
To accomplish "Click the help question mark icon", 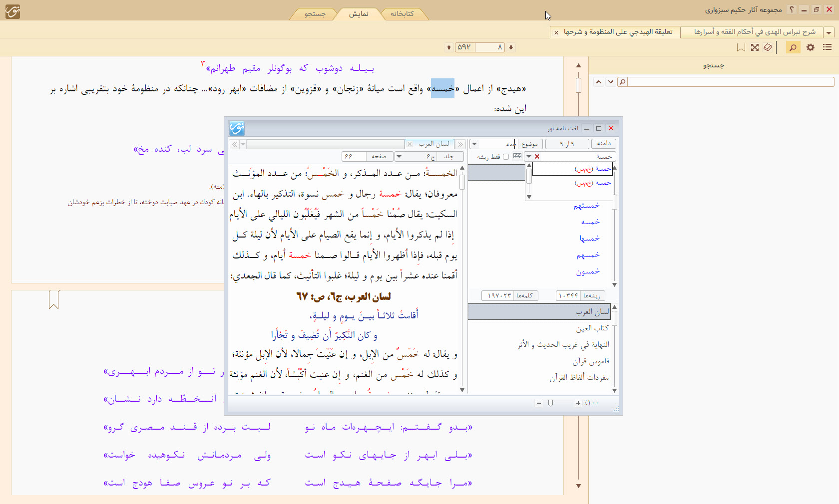I will (x=792, y=9).
